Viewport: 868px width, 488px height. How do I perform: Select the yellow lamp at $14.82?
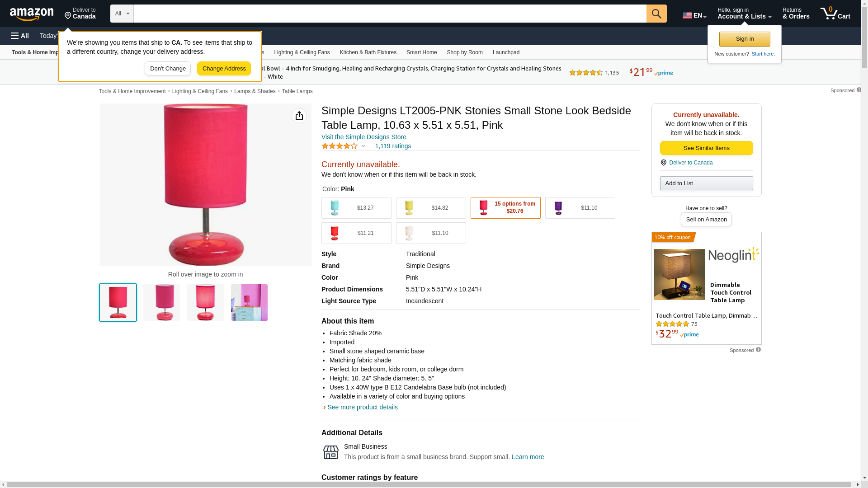click(430, 208)
